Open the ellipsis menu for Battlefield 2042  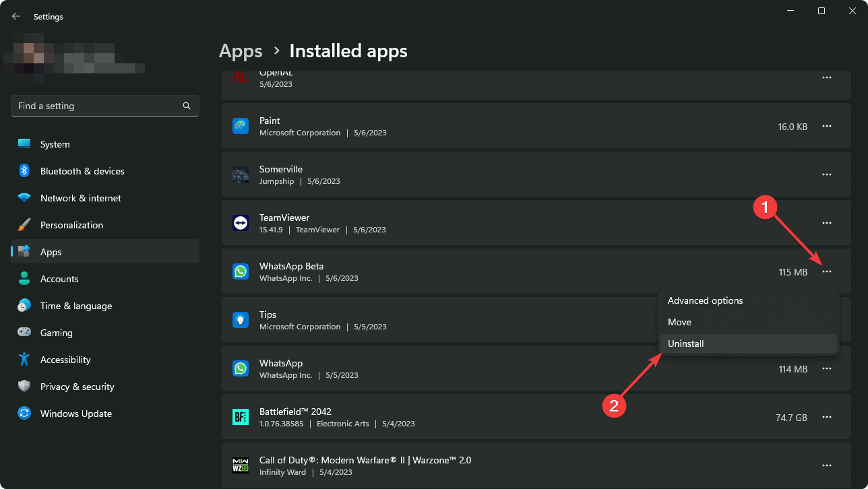tap(827, 417)
